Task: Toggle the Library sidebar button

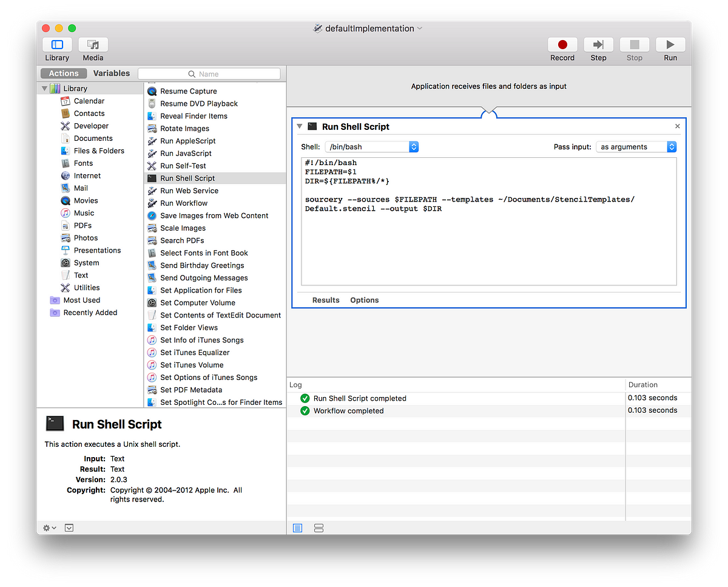Action: 57,45
